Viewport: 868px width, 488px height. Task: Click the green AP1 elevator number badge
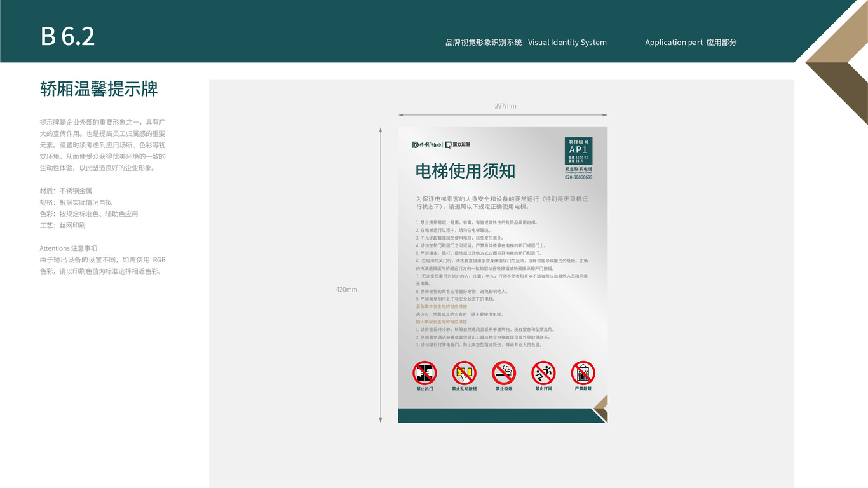pyautogui.click(x=578, y=151)
